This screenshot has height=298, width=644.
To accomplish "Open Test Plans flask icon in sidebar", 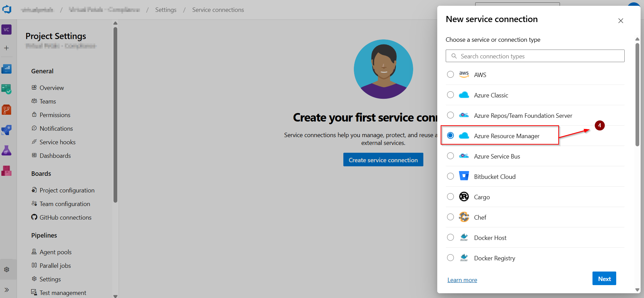I will (6, 150).
